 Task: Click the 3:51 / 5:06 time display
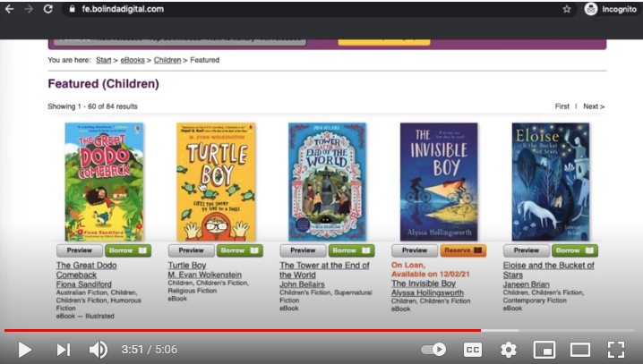point(150,350)
